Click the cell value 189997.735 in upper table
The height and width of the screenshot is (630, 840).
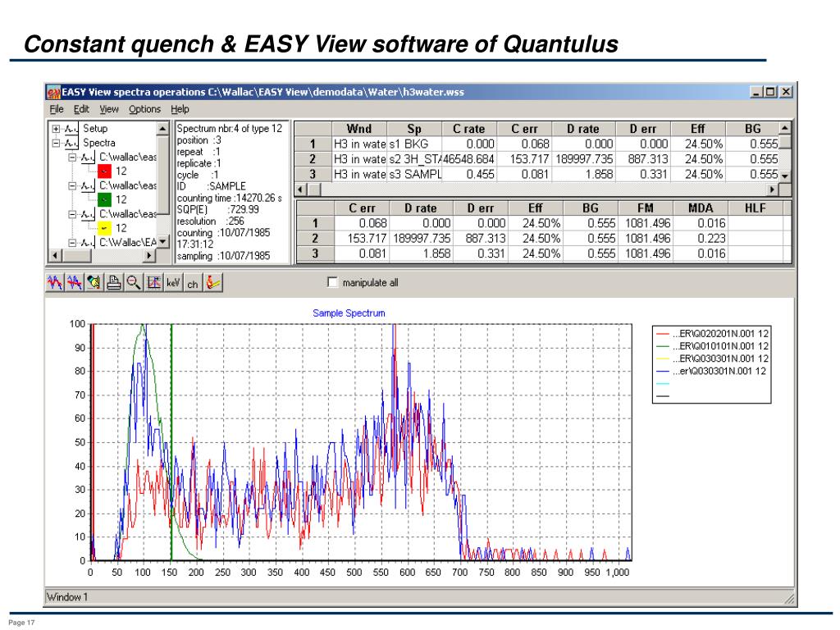(583, 159)
